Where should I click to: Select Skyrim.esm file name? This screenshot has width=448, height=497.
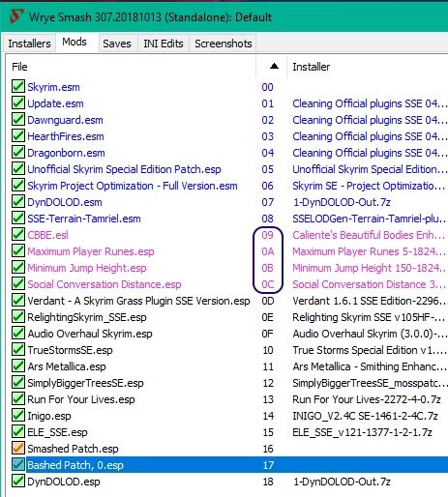[x=53, y=87]
